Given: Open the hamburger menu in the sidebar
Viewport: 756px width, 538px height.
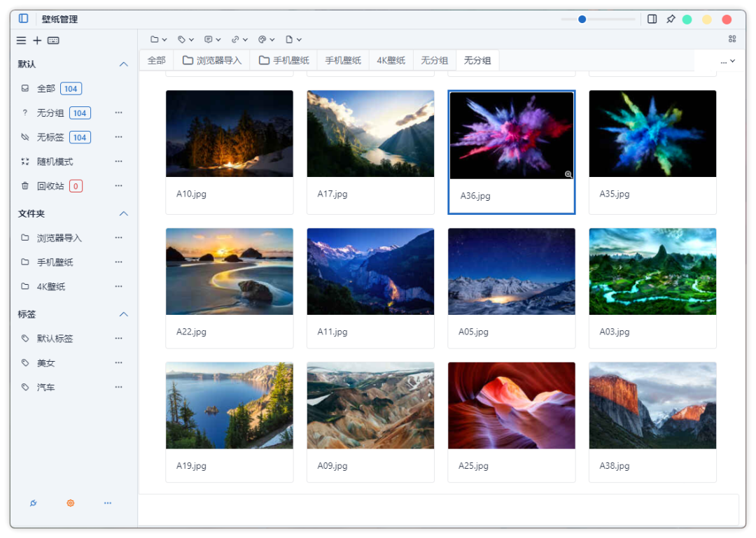Looking at the screenshot, I should point(22,41).
